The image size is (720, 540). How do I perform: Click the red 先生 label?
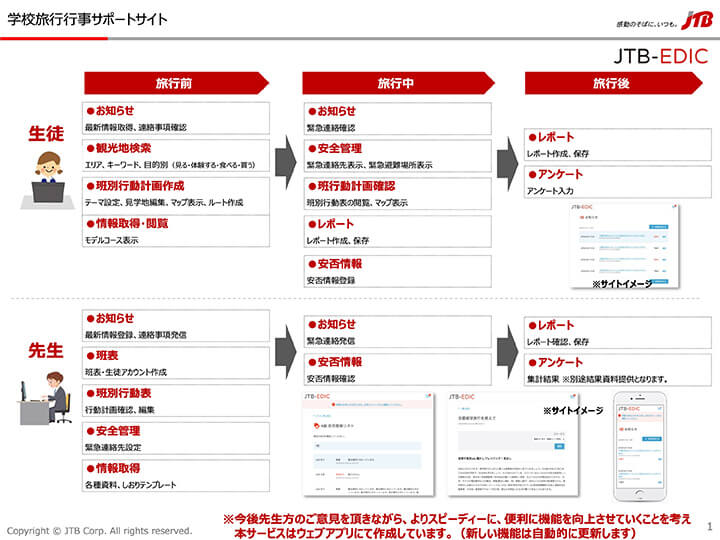pos(46,350)
